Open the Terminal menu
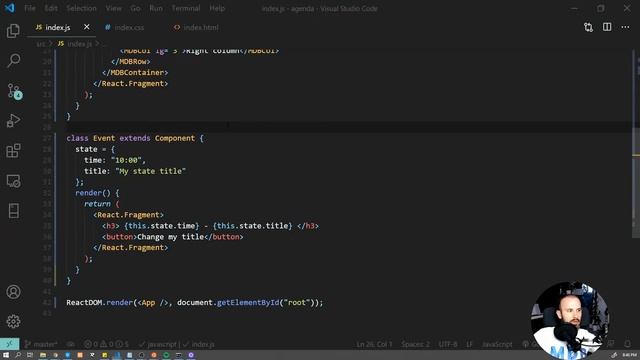The width and height of the screenshot is (640, 360). [x=186, y=8]
